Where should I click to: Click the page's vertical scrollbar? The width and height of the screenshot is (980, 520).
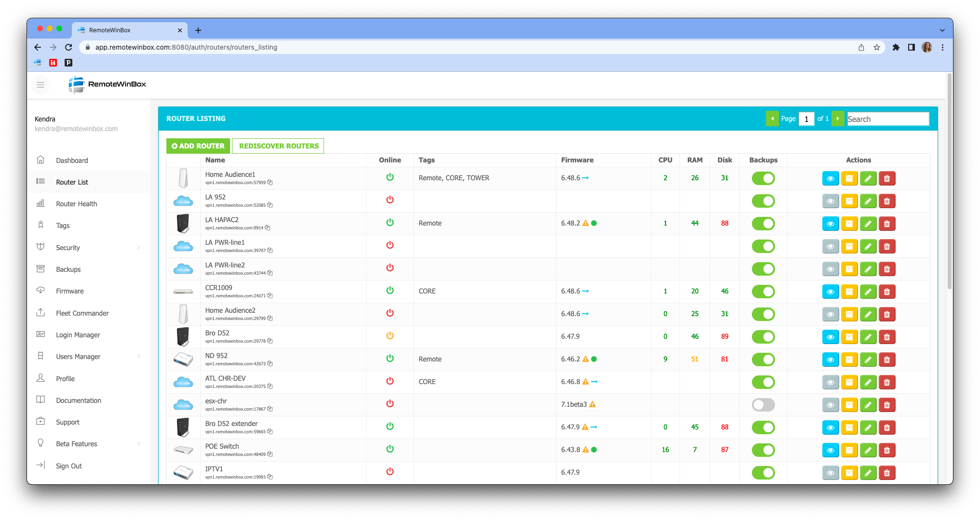click(x=949, y=183)
